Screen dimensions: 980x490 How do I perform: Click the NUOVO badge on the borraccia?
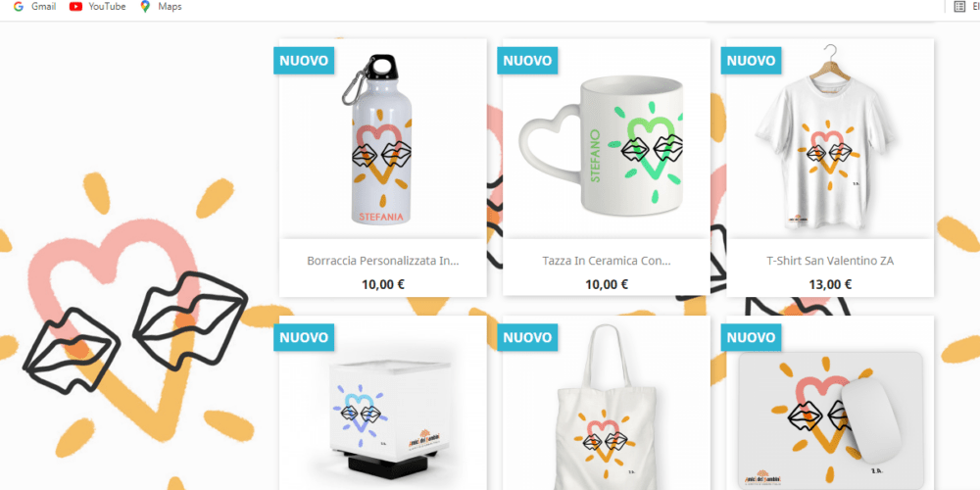304,61
